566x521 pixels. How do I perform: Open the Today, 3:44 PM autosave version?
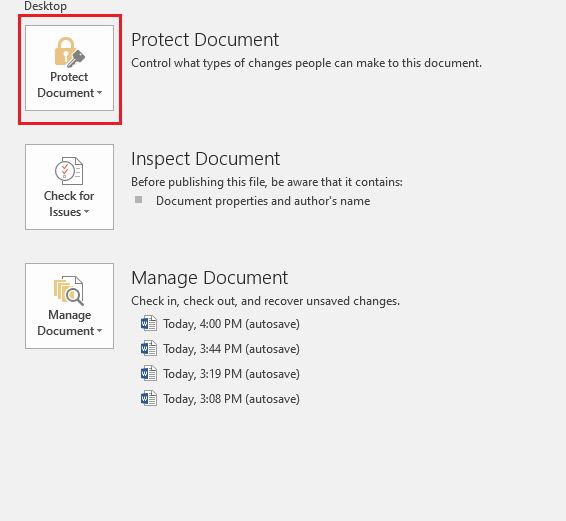(231, 349)
